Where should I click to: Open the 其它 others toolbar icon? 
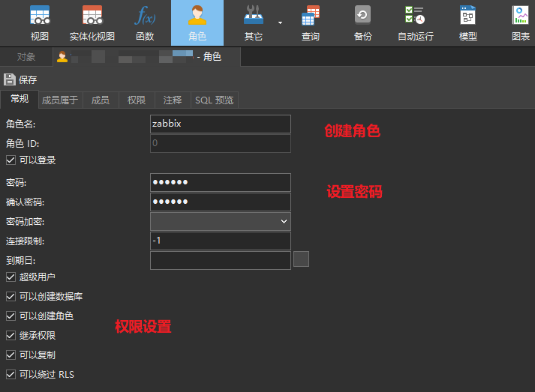click(x=253, y=22)
